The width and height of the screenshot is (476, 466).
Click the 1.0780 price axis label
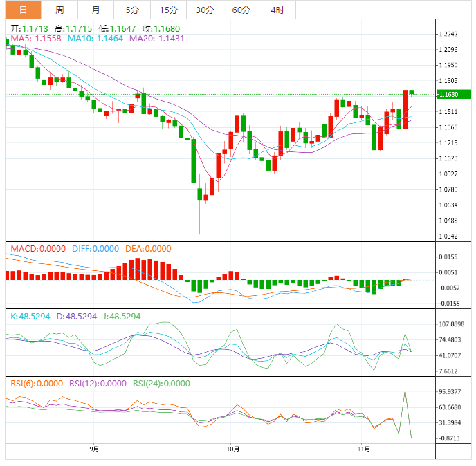[448, 189]
